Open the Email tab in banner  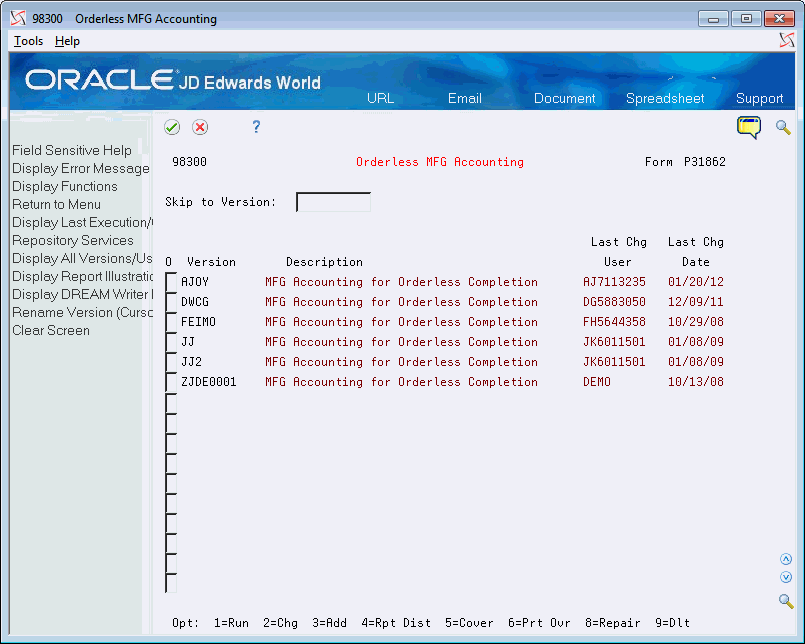pyautogui.click(x=465, y=98)
